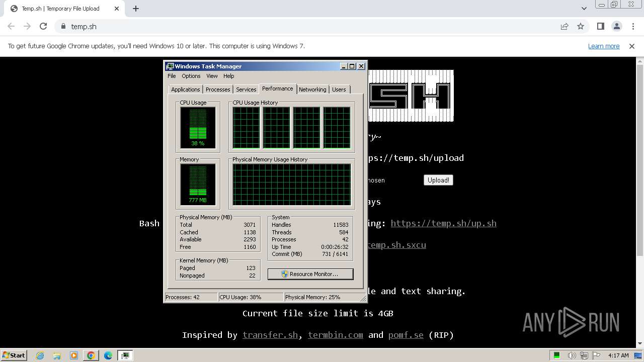
Task: Visit the termbin.com link
Action: tap(336, 335)
